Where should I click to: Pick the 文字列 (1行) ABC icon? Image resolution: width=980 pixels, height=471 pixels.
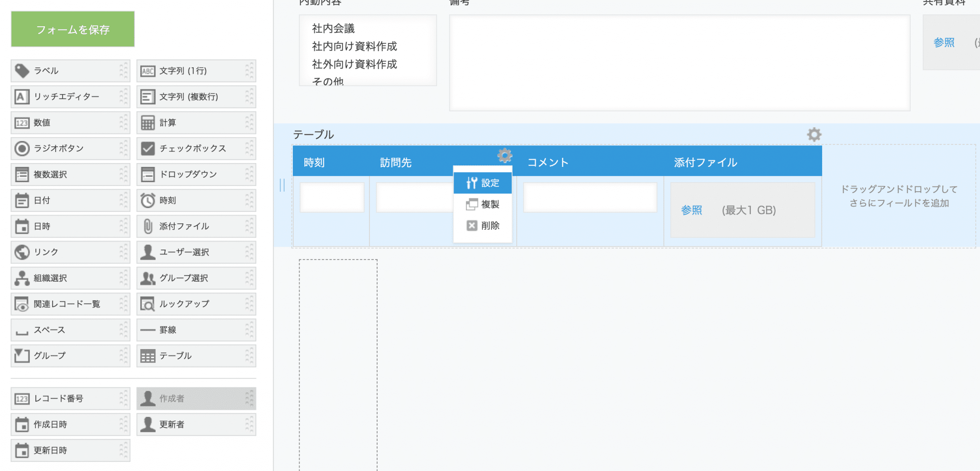click(x=148, y=71)
